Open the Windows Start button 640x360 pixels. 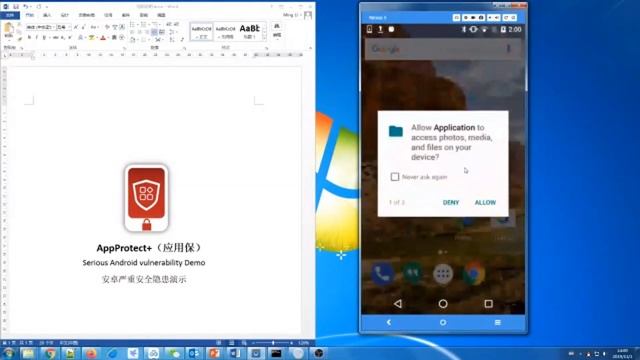(x=9, y=353)
